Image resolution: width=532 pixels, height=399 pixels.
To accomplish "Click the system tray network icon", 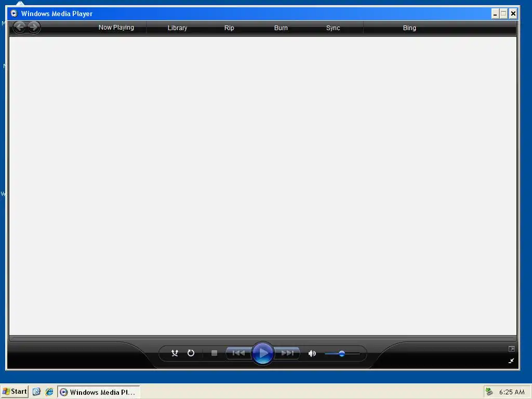I will point(489,392).
